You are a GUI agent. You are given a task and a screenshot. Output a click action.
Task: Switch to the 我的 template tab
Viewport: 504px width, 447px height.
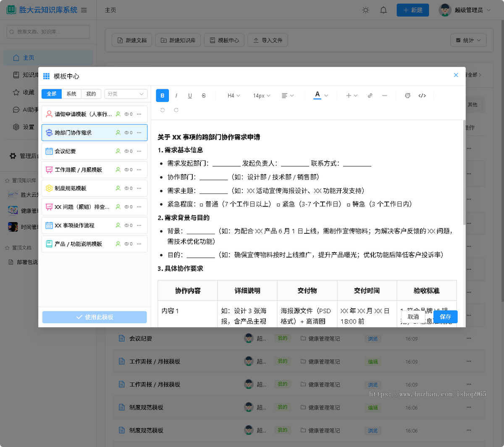[x=91, y=94]
